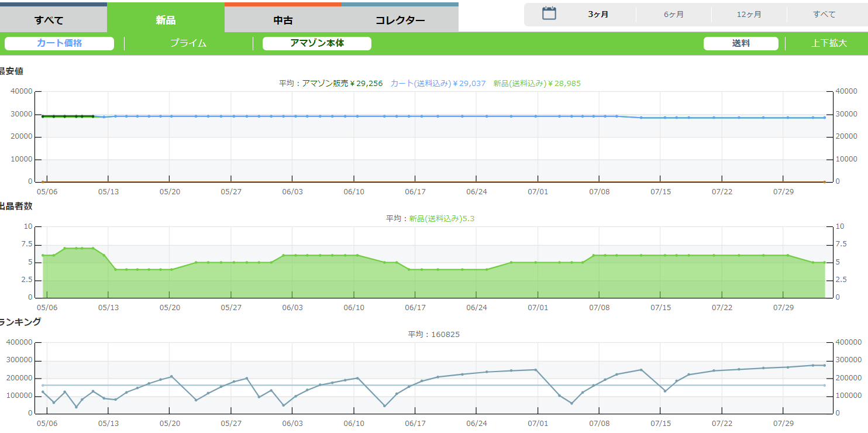Click the last data point on ranking line

coord(824,365)
